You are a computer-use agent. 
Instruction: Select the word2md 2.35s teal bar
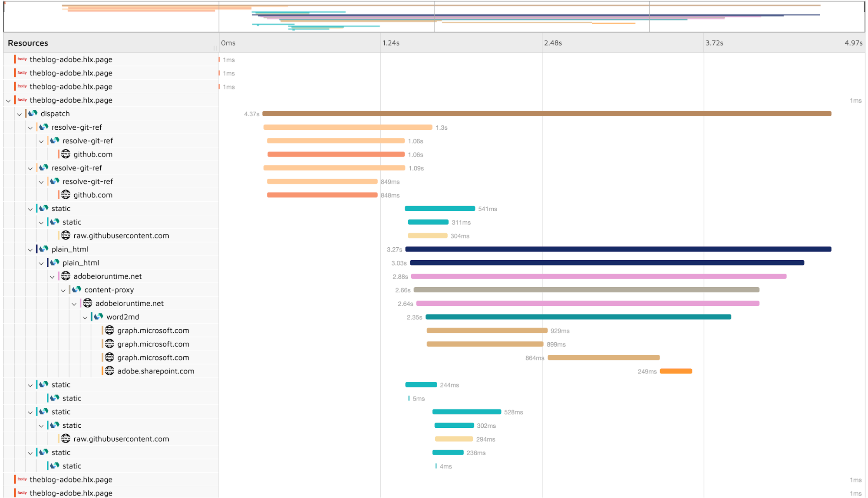[578, 317]
